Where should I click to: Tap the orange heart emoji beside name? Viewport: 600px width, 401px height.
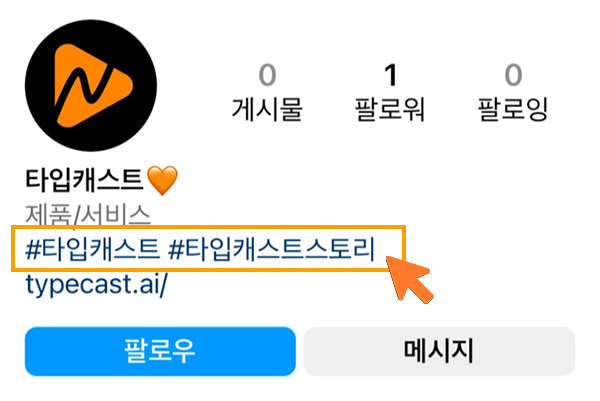[x=163, y=180]
